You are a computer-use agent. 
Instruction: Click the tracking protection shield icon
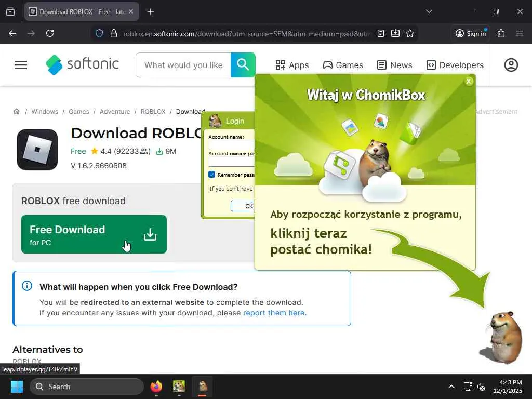[x=99, y=33]
